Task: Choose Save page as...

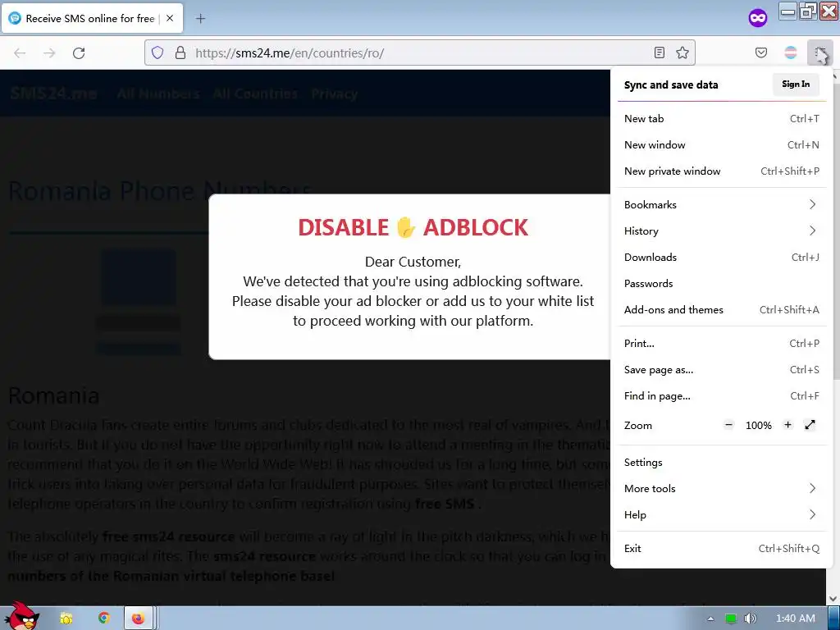Action: [722, 370]
